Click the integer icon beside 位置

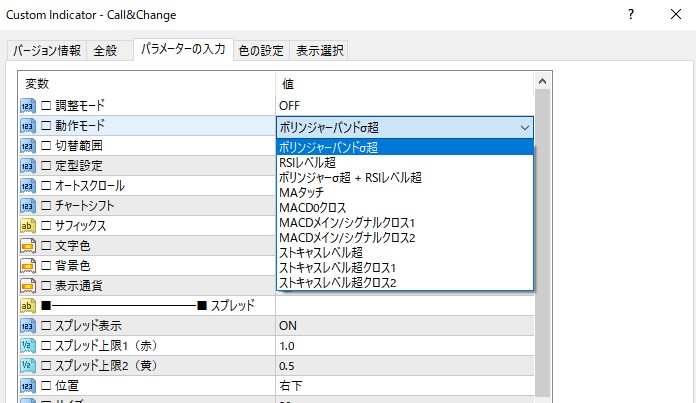click(28, 385)
